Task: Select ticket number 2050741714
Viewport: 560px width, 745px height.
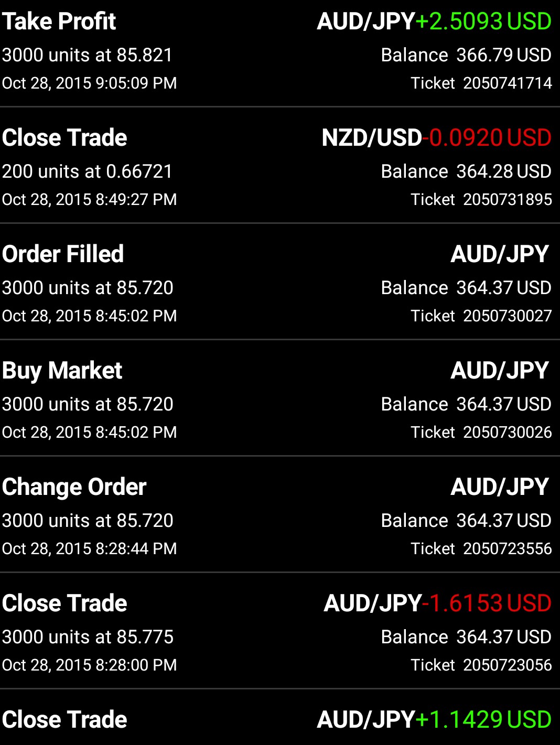Action: (x=507, y=83)
